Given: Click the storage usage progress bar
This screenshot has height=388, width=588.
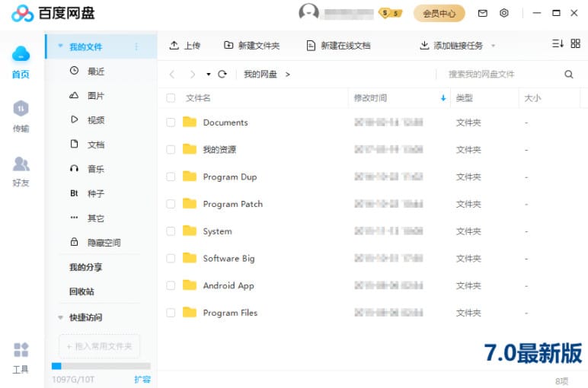Looking at the screenshot, I should [x=101, y=366].
